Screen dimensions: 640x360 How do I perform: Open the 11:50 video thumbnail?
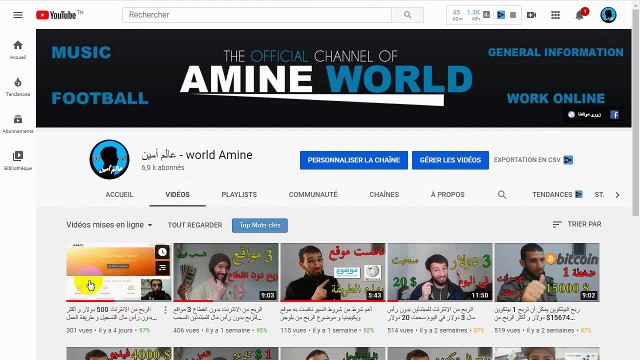[440, 272]
